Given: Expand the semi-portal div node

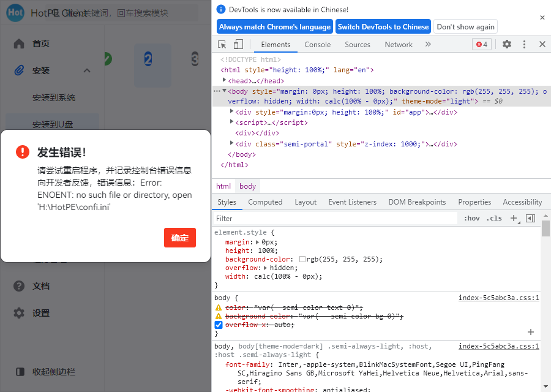Looking at the screenshot, I should click(x=231, y=144).
